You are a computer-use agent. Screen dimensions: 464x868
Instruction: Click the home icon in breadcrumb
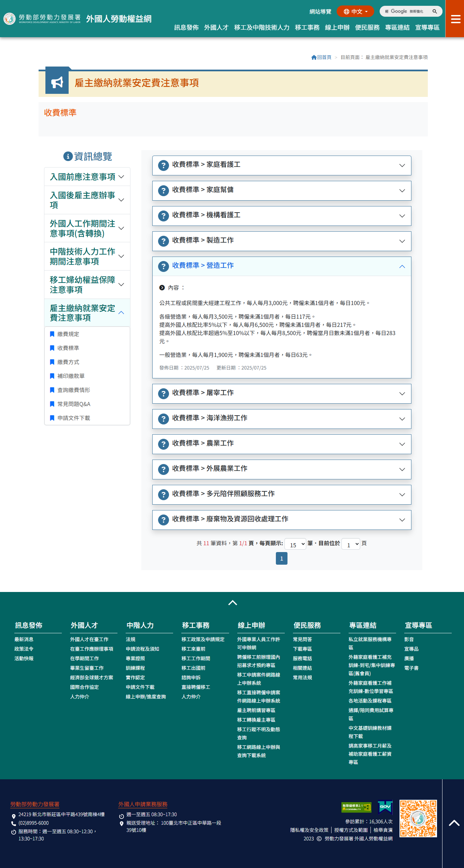[x=314, y=57]
